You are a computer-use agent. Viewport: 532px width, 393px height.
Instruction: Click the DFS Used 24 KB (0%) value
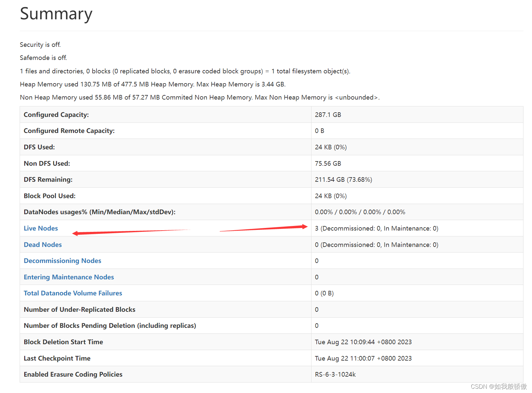tap(331, 147)
